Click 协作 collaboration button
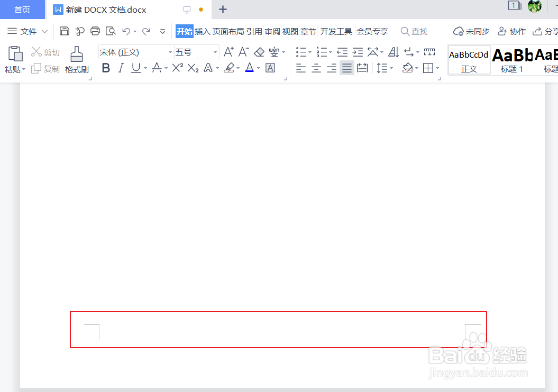Viewport: 558px width, 392px height. point(512,31)
